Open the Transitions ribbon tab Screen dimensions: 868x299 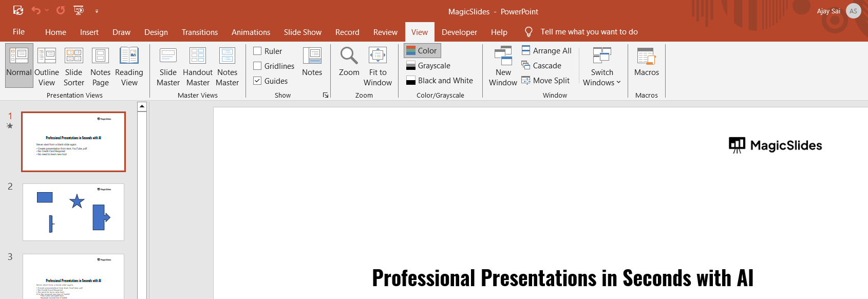coord(199,32)
